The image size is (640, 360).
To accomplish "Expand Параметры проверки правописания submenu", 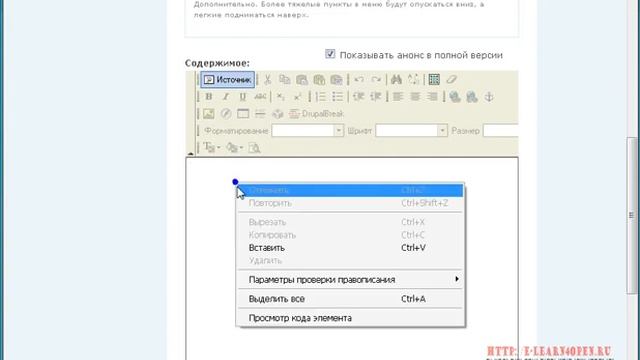I will coord(351,280).
